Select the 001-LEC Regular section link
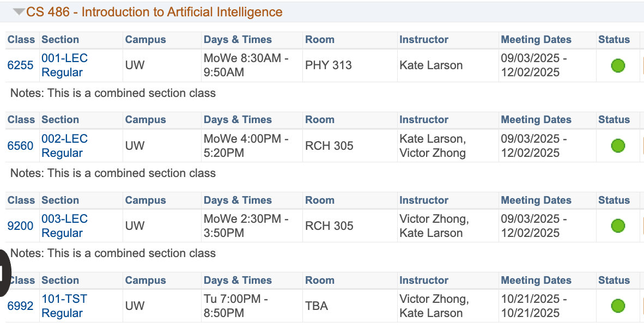Viewport: 644px width, 329px height. click(64, 65)
